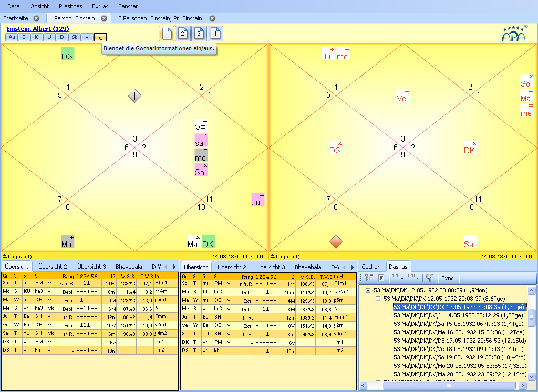Click the Dashas horizontal scrollbar thumb
This screenshot has width=538, height=392.
449,386
